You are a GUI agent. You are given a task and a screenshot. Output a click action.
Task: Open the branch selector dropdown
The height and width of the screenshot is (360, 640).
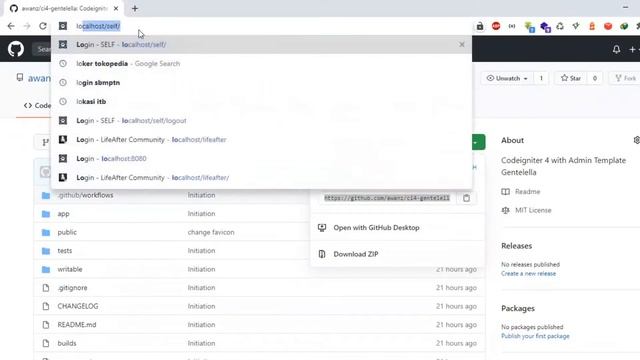click(42, 142)
